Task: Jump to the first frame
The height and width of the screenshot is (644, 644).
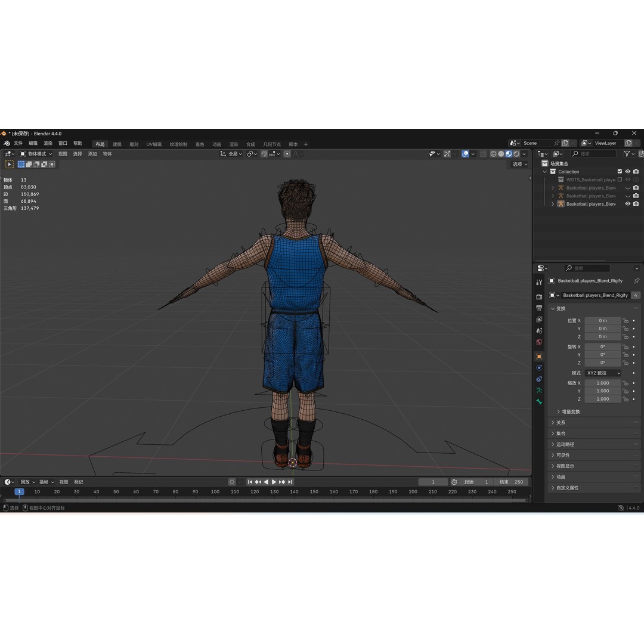Action: click(250, 482)
